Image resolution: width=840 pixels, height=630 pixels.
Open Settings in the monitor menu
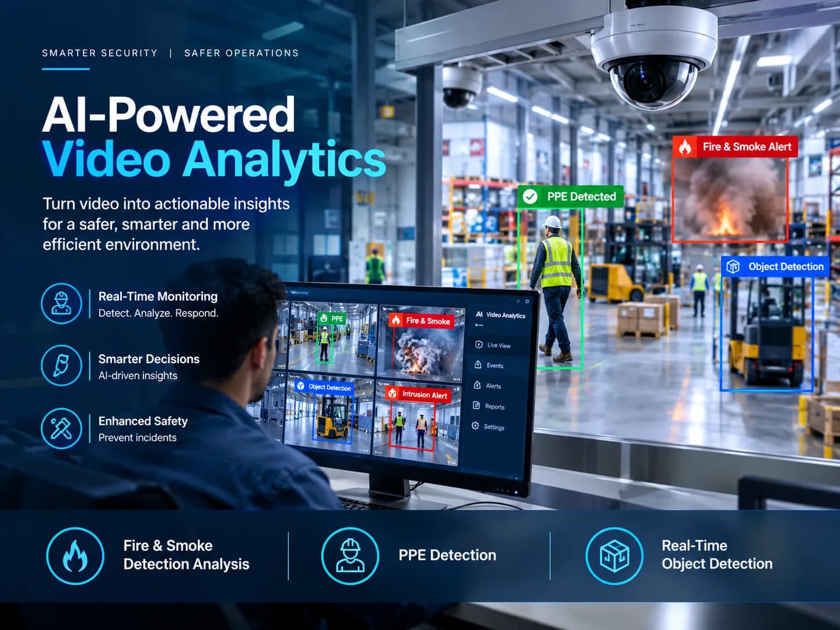click(x=488, y=426)
